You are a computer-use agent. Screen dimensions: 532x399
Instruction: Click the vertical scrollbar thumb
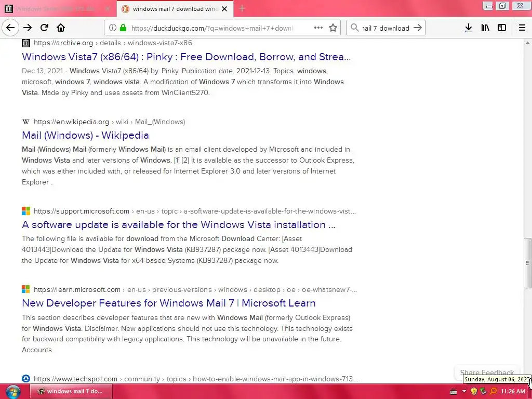pyautogui.click(x=527, y=263)
